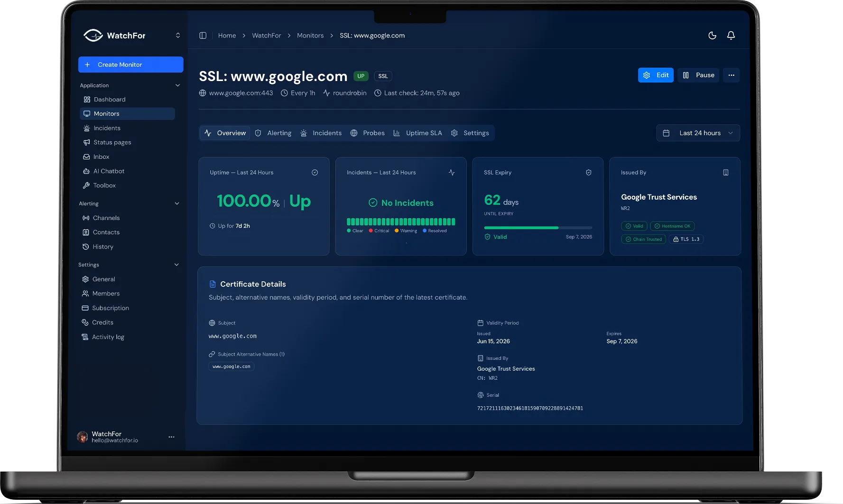Collapse the Application section

point(177,85)
